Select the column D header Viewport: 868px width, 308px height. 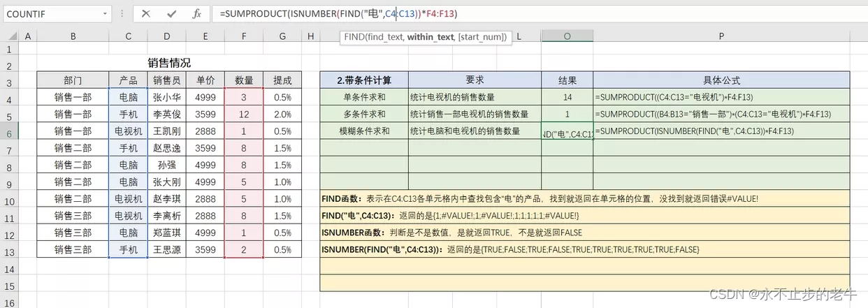(167, 36)
